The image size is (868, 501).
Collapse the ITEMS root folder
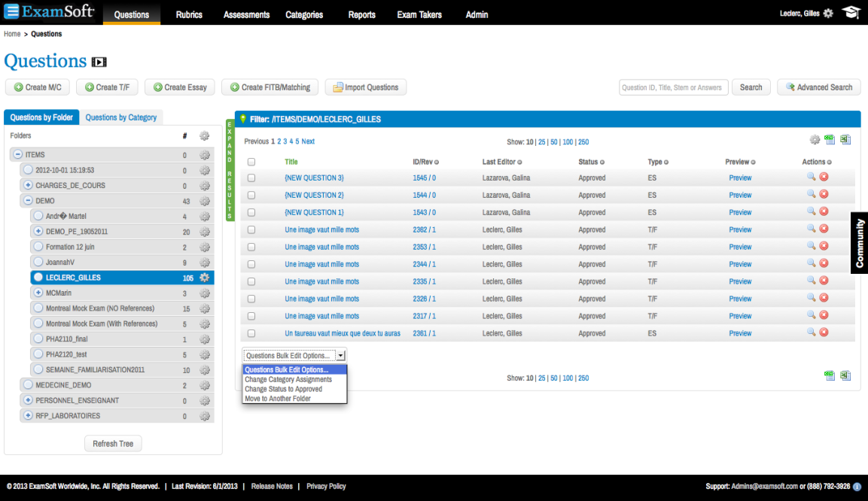(18, 155)
